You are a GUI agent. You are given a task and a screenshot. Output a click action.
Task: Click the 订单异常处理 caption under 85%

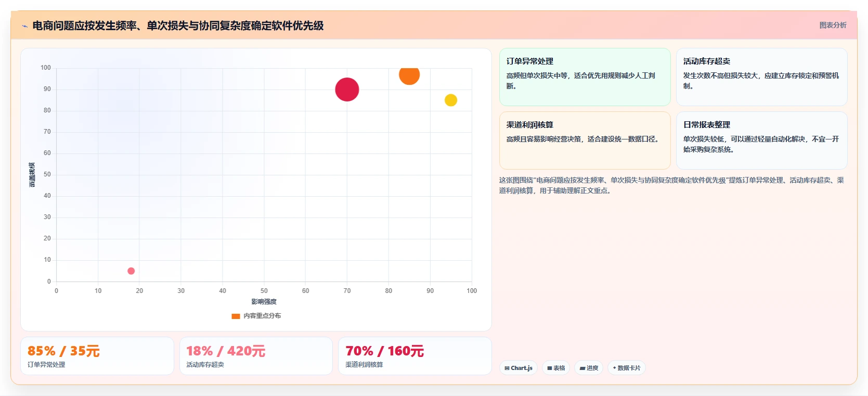(x=46, y=365)
